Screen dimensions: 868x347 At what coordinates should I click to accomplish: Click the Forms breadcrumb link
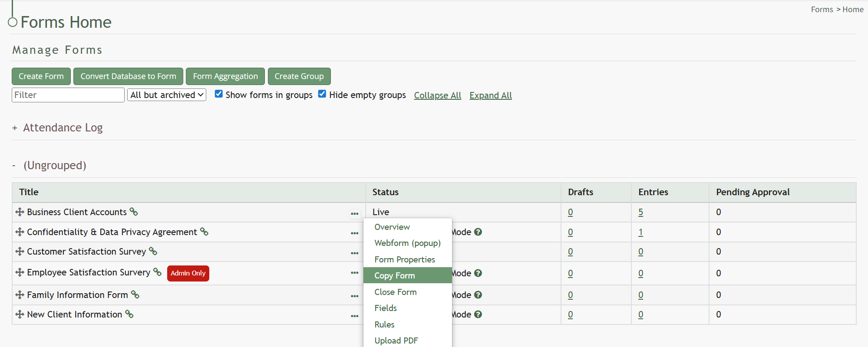point(822,10)
